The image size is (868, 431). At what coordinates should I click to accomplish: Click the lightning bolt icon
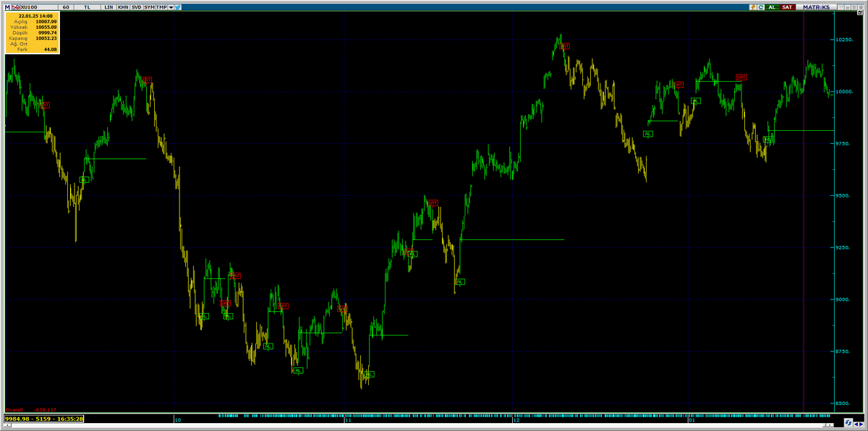(x=753, y=7)
